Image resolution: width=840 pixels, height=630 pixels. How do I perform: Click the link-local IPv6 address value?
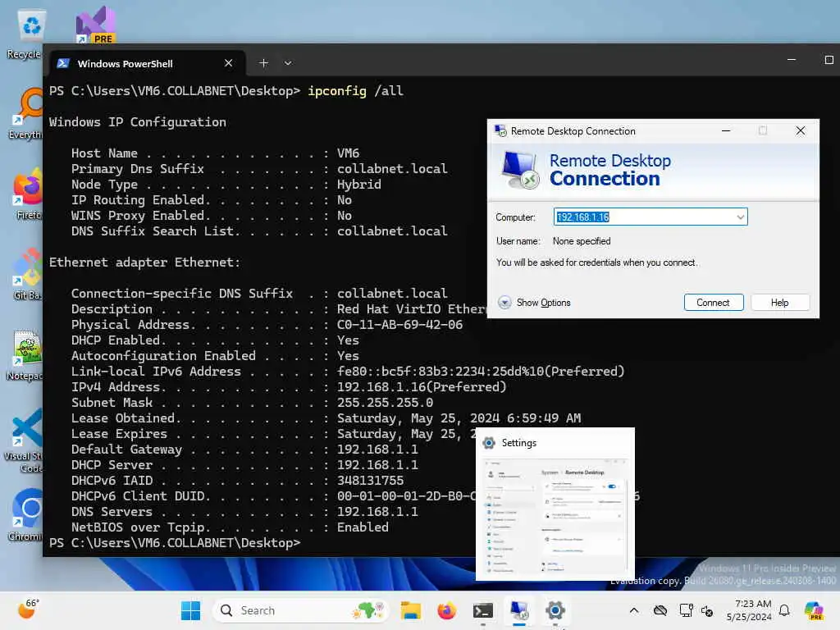click(x=481, y=372)
